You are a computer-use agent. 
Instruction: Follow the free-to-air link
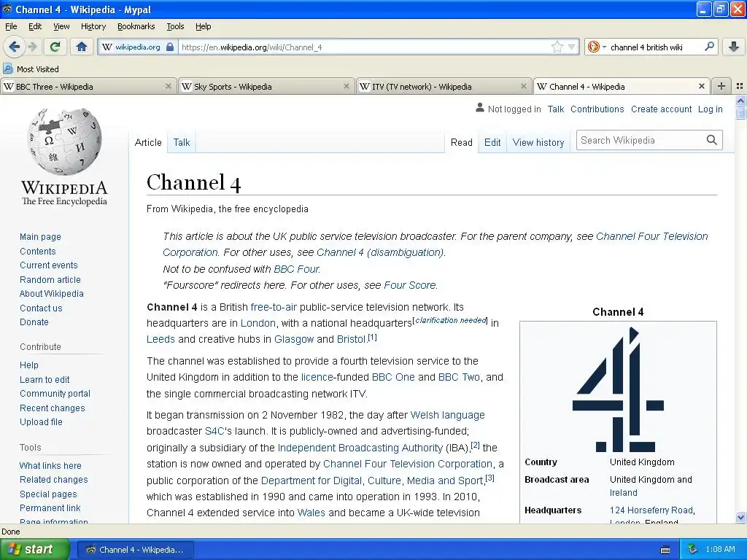(274, 307)
